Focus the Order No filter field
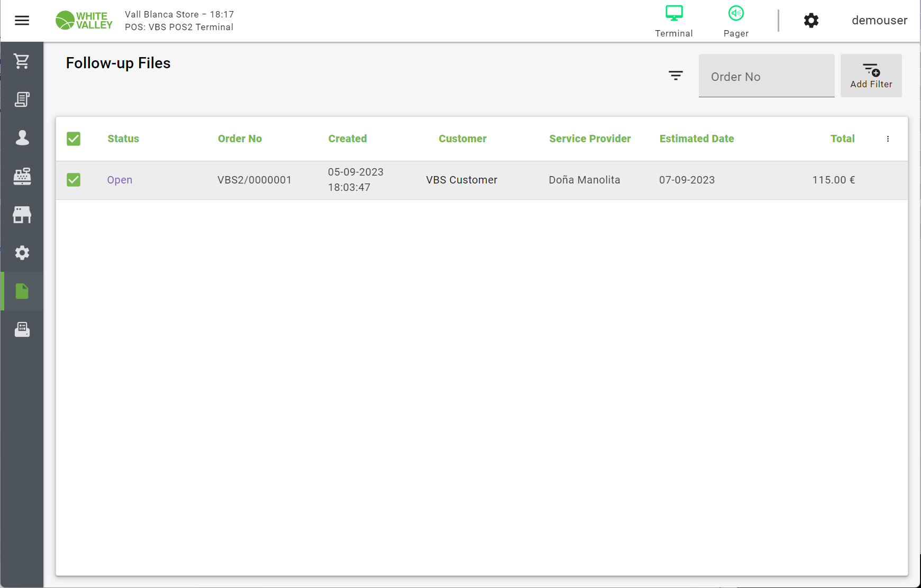The height and width of the screenshot is (588, 921). click(x=767, y=76)
